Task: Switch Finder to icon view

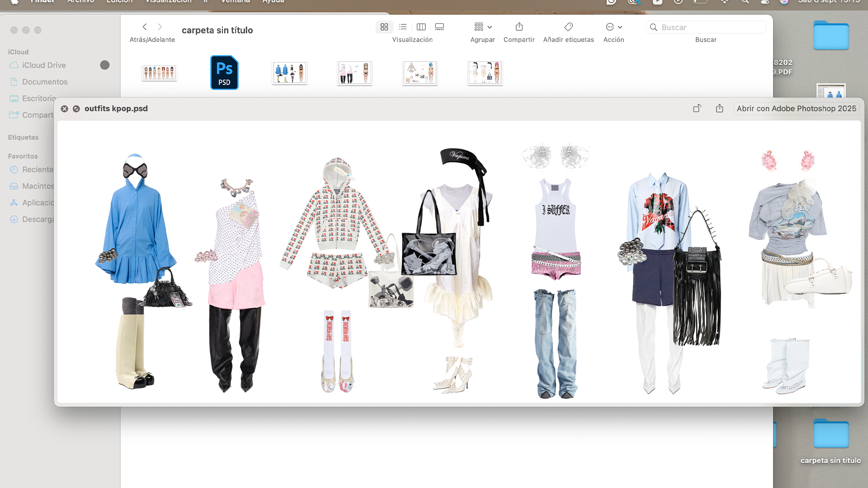Action: (384, 27)
